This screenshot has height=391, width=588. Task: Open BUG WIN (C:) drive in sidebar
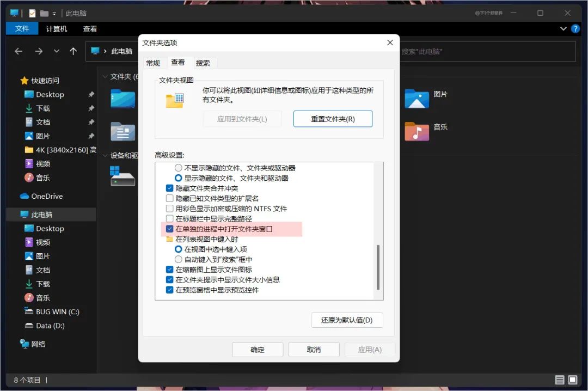click(57, 312)
